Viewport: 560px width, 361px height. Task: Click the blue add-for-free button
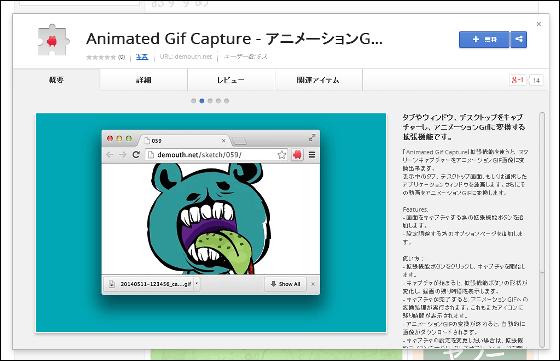[x=484, y=39]
